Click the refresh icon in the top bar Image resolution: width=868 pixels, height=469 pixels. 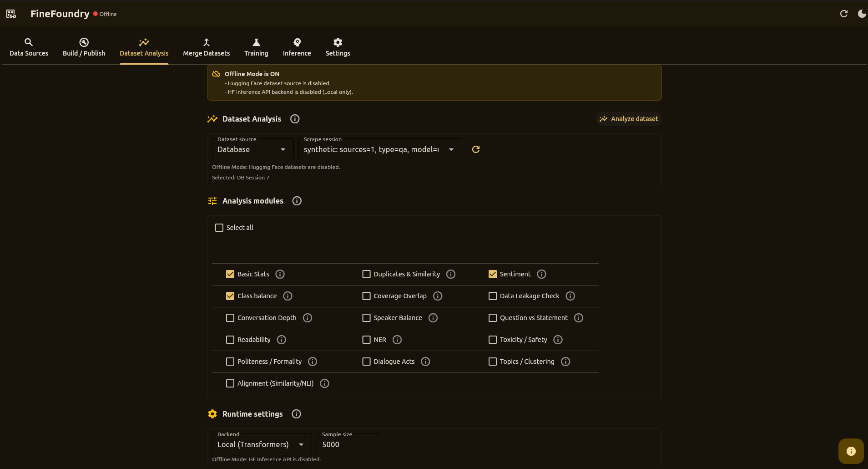coord(844,14)
